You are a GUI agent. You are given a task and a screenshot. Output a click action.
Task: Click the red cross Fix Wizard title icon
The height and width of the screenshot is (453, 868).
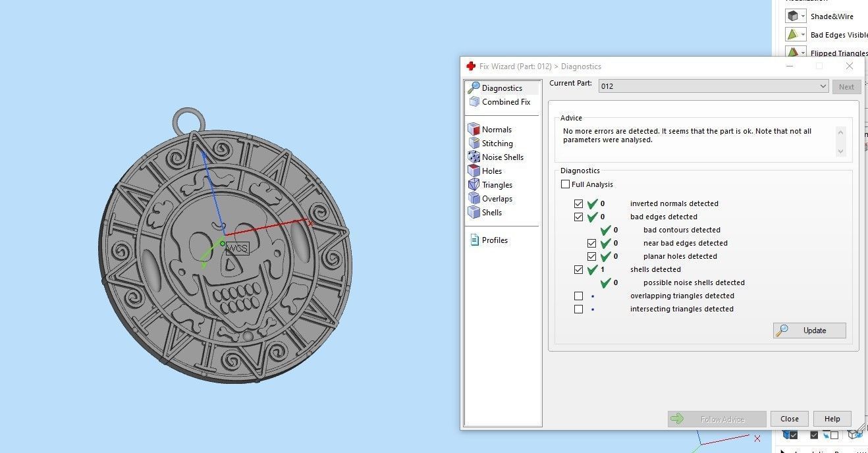click(x=470, y=66)
